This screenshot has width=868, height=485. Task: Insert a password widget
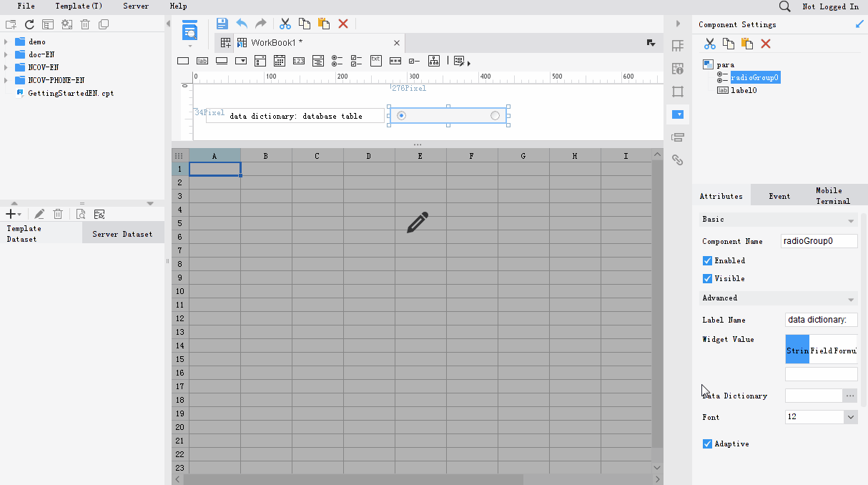pyautogui.click(x=395, y=61)
